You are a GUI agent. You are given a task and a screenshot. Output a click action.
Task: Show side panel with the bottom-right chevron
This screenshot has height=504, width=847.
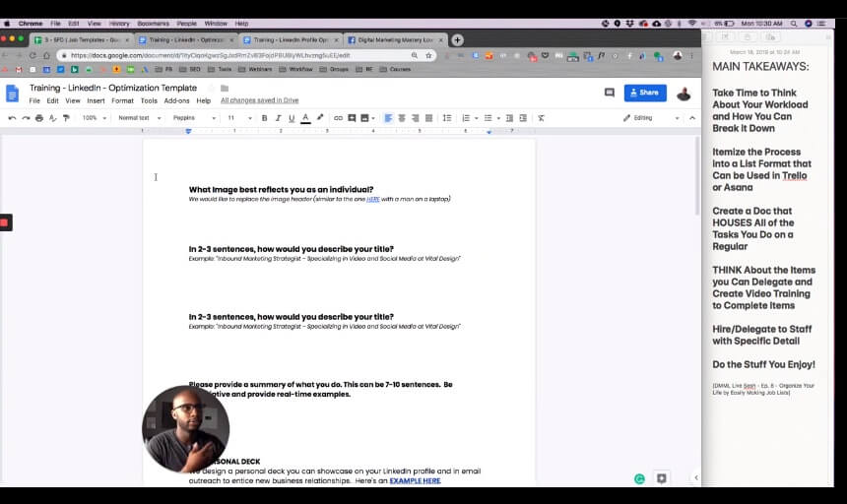(x=695, y=477)
